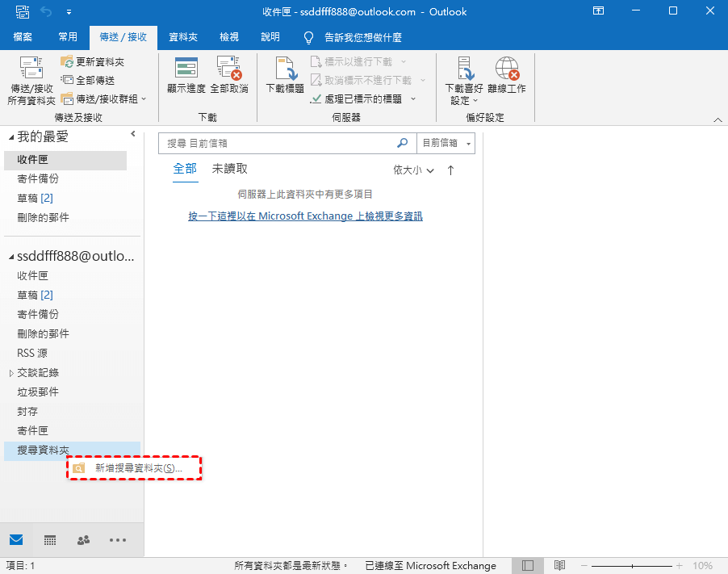The width and height of the screenshot is (728, 574).
Task: Collapse 我的最愛 (Favorites) section
Action: click(x=11, y=137)
